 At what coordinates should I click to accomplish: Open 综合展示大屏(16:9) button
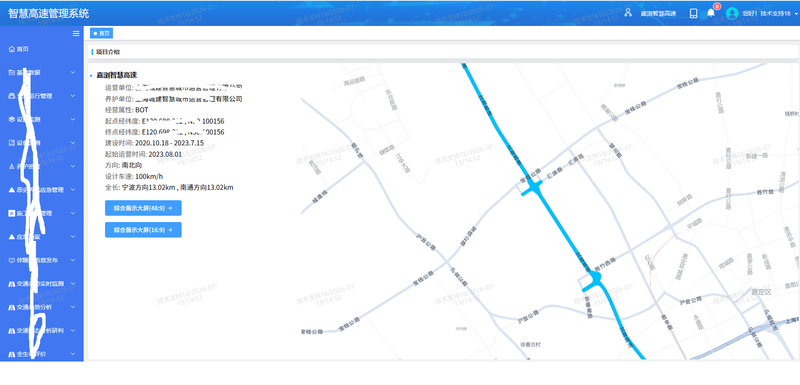click(x=143, y=229)
